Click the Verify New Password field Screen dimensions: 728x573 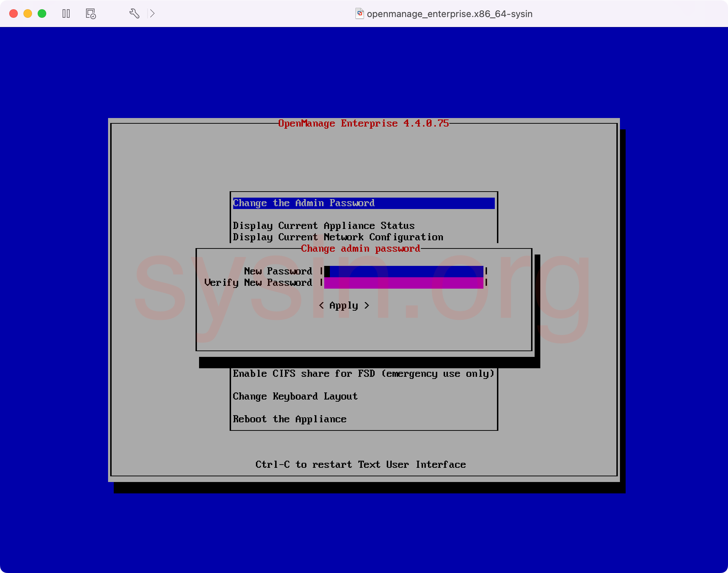click(403, 283)
